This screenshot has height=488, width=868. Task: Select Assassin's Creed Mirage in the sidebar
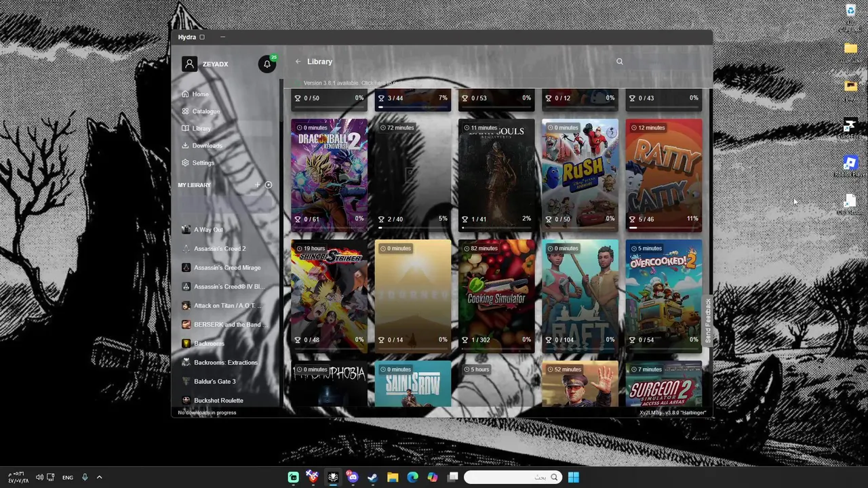point(226,268)
